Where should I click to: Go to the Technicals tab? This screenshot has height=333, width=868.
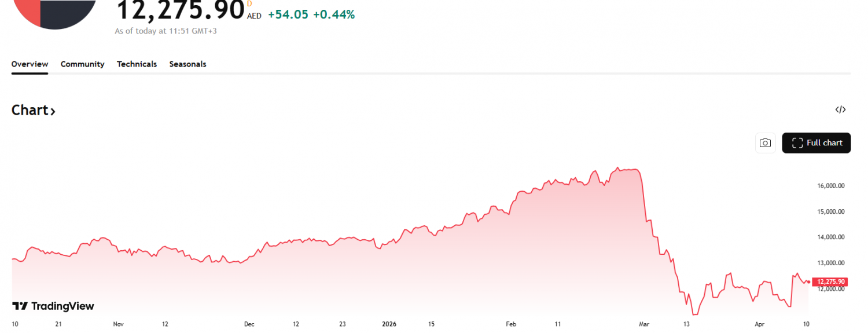click(137, 64)
